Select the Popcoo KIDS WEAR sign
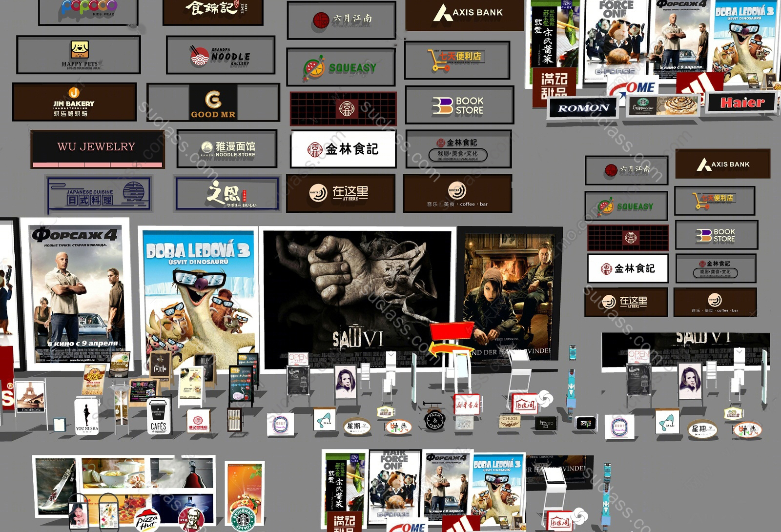The width and height of the screenshot is (781, 532). pyautogui.click(x=88, y=12)
